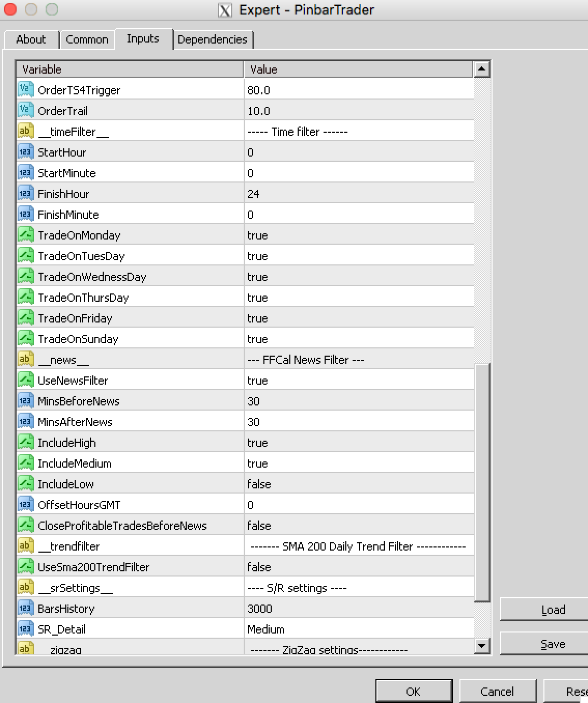The height and width of the screenshot is (703, 588).
Task: Click the UseSma200TrendFilter boolean icon
Action: click(25, 566)
